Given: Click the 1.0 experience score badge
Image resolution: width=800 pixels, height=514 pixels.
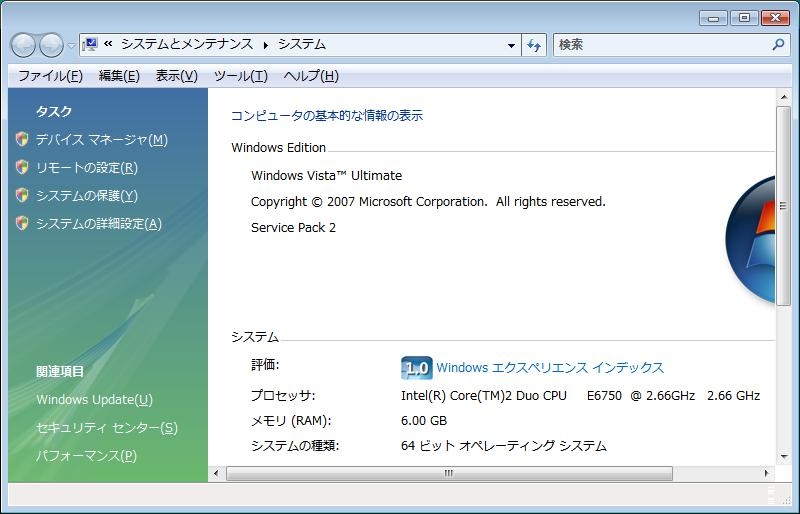Looking at the screenshot, I should [417, 368].
